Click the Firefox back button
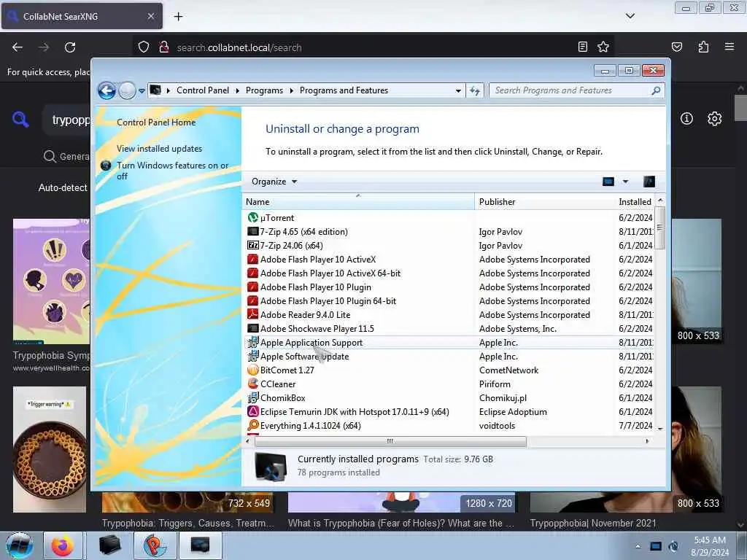Viewport: 747px width, 560px height. pos(18,47)
